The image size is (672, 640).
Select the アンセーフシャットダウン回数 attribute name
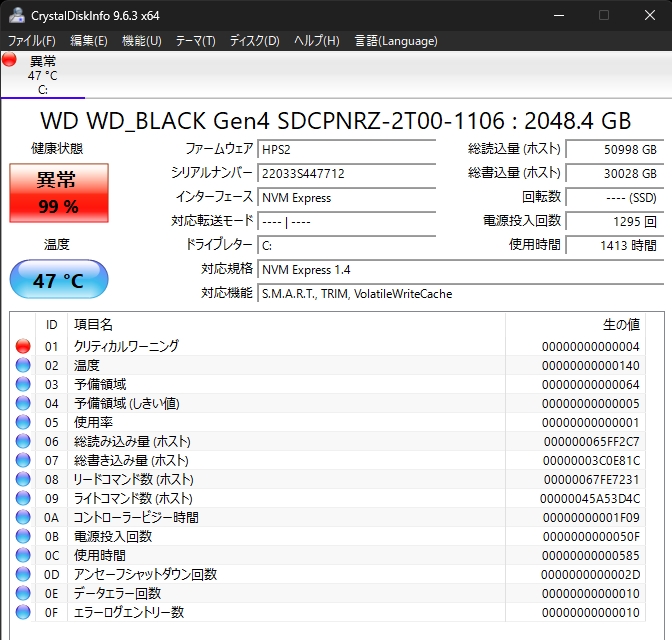click(145, 574)
